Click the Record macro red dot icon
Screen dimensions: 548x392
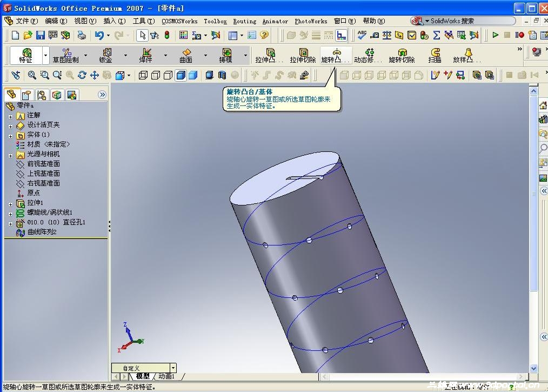coord(520,35)
